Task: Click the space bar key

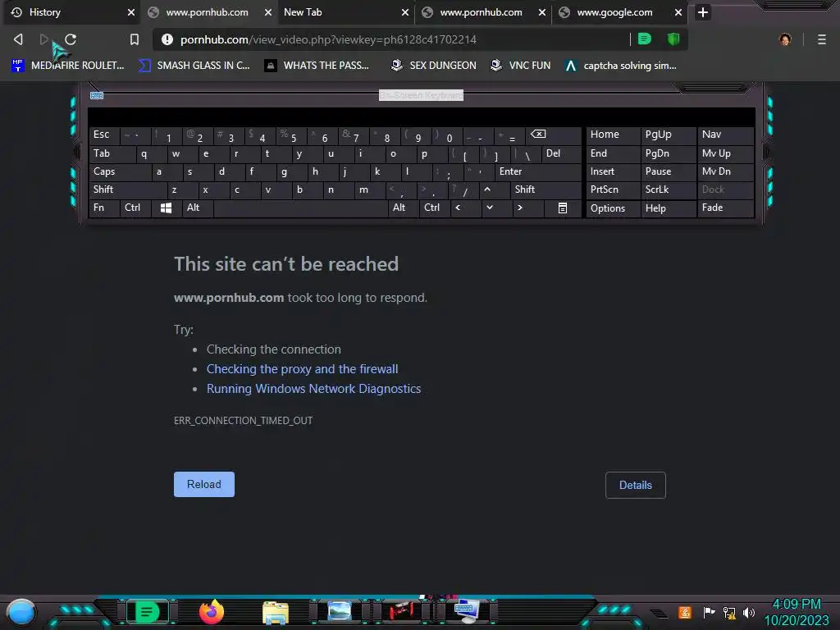Action: point(300,208)
